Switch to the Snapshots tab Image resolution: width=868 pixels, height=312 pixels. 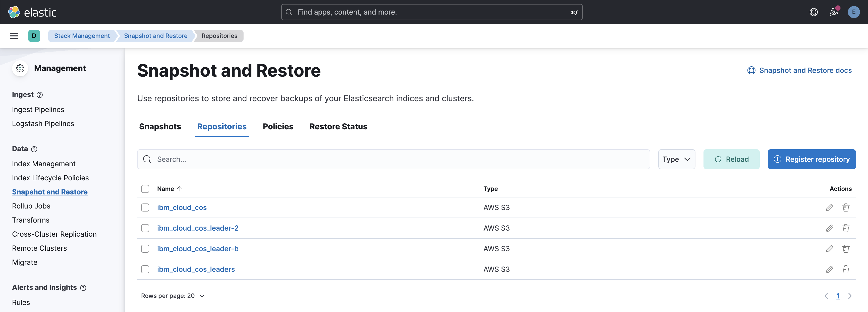(x=160, y=127)
